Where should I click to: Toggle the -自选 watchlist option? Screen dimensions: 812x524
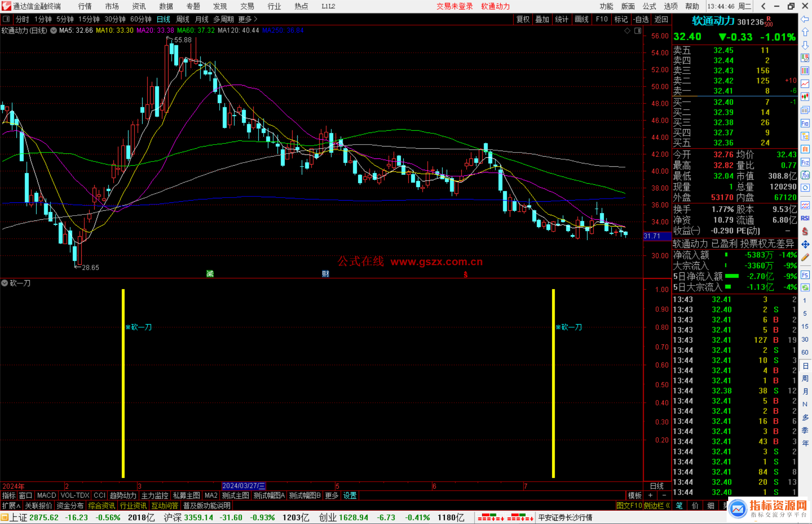[641, 19]
